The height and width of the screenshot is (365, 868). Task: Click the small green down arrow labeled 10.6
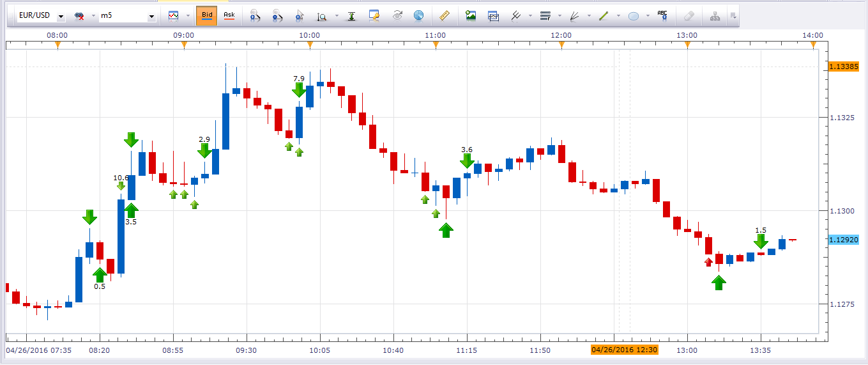point(121,186)
